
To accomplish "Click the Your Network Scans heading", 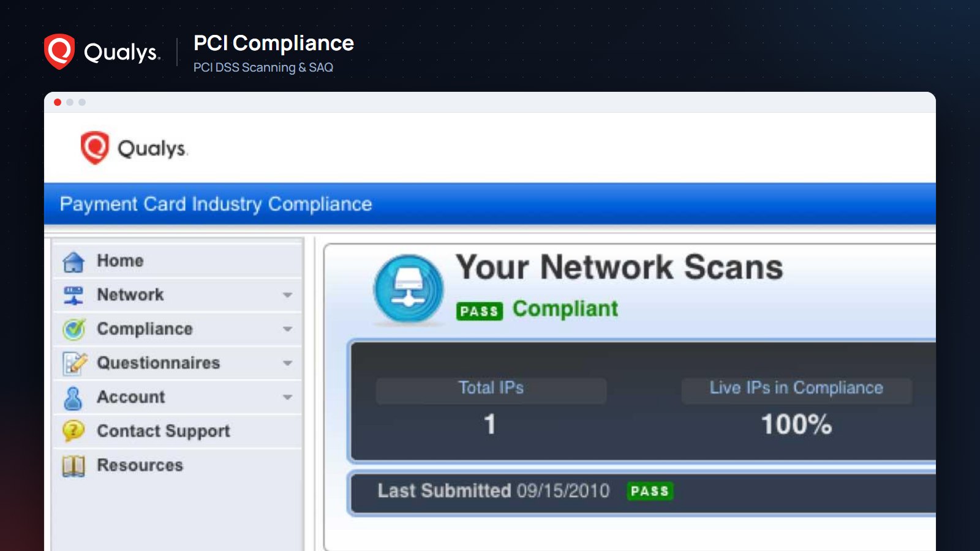I will 619,268.
